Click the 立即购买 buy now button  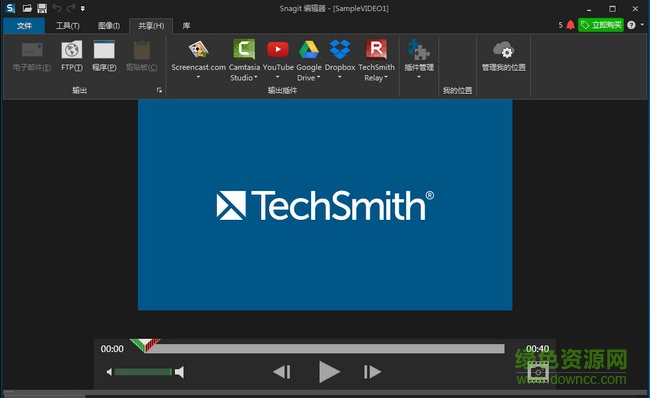(601, 25)
